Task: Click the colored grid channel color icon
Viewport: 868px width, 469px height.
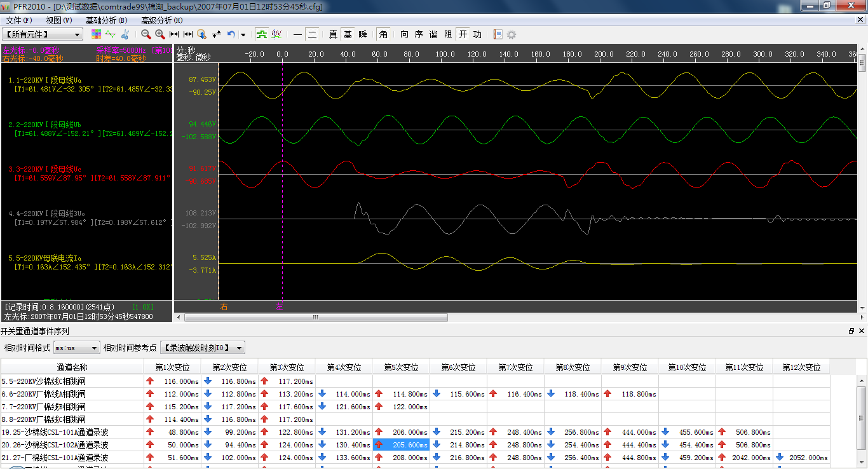Action: tap(97, 34)
